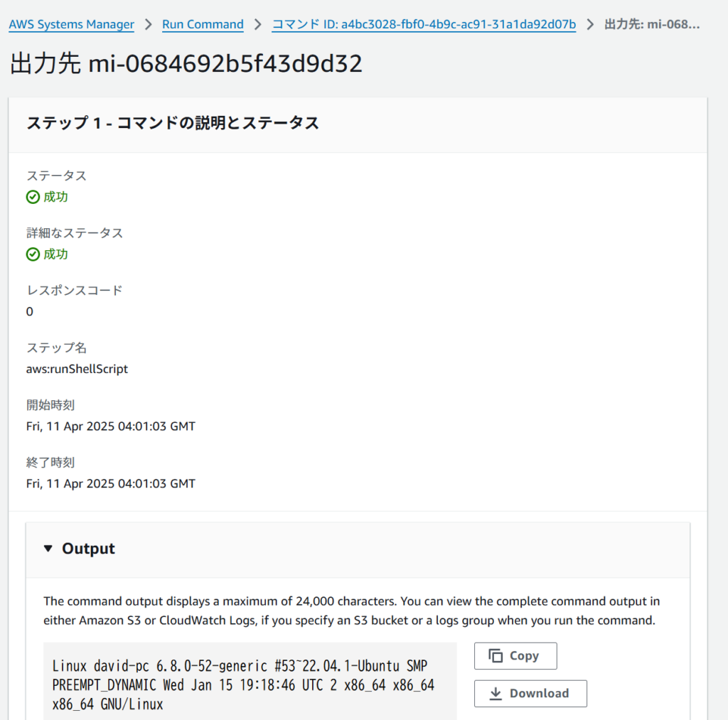Click the 出力先: mi-068... breadcrumb item

pos(652,24)
